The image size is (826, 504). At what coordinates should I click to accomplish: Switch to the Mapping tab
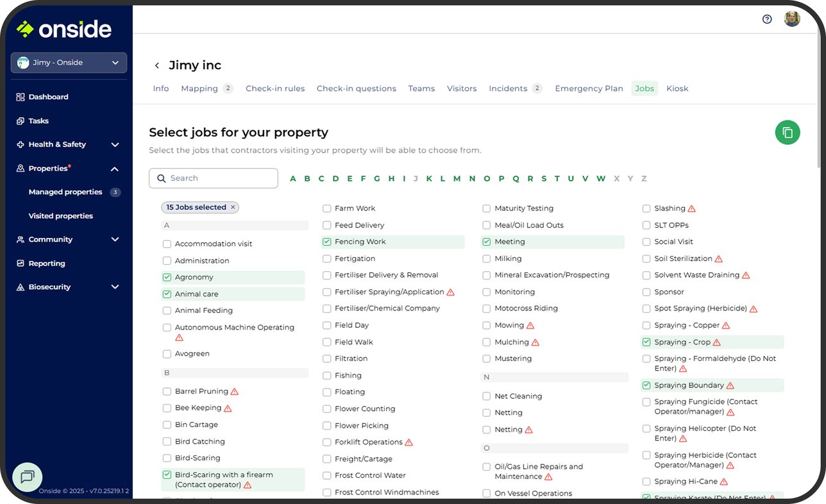(x=199, y=88)
